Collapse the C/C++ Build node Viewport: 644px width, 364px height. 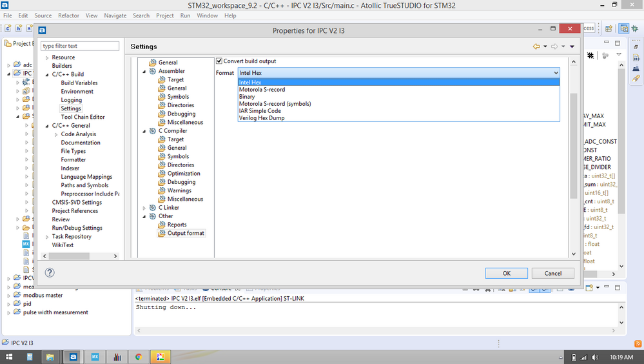coord(47,75)
